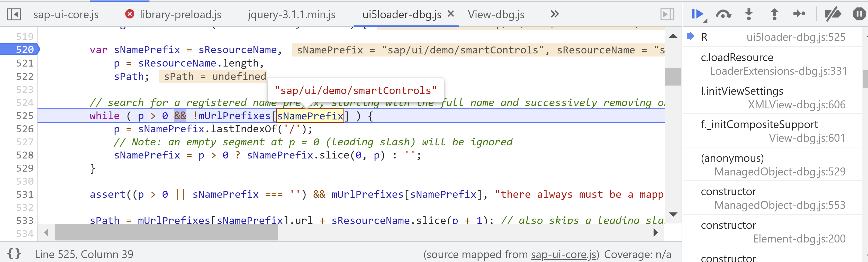Open the library-preload.js tab
Image resolution: width=868 pixels, height=262 pixels.
tap(180, 14)
